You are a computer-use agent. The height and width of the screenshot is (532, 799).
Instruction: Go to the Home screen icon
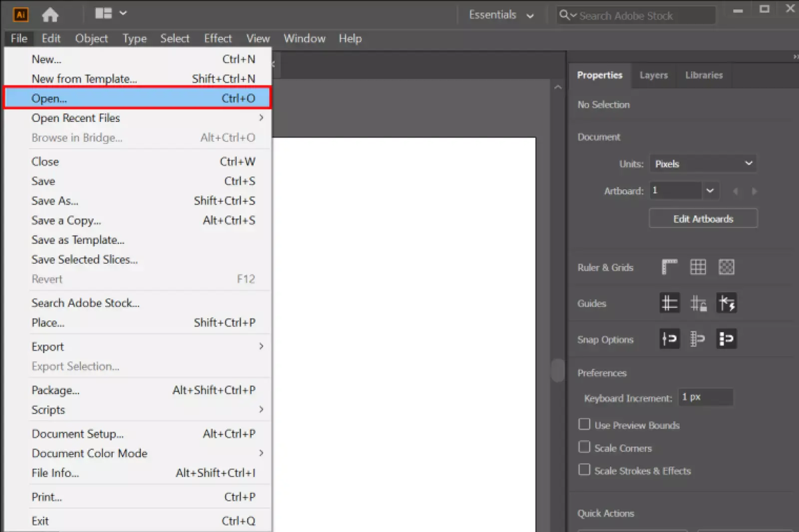tap(50, 14)
